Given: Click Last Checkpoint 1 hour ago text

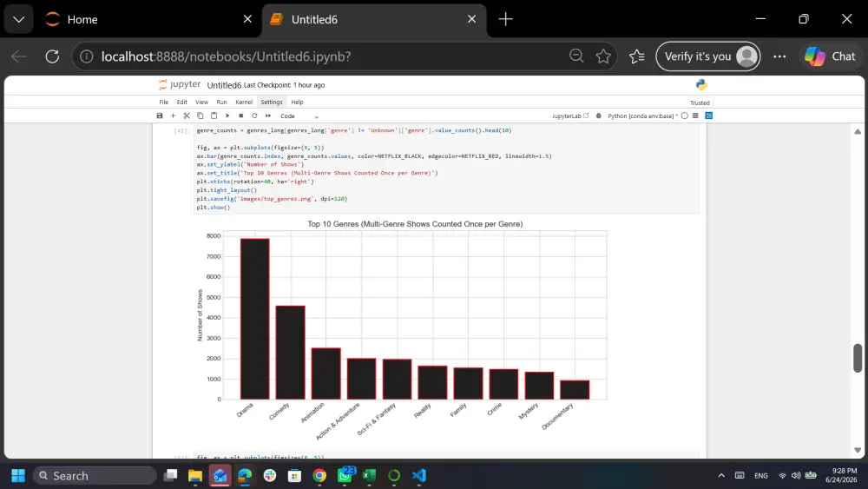Looking at the screenshot, I should (284, 85).
